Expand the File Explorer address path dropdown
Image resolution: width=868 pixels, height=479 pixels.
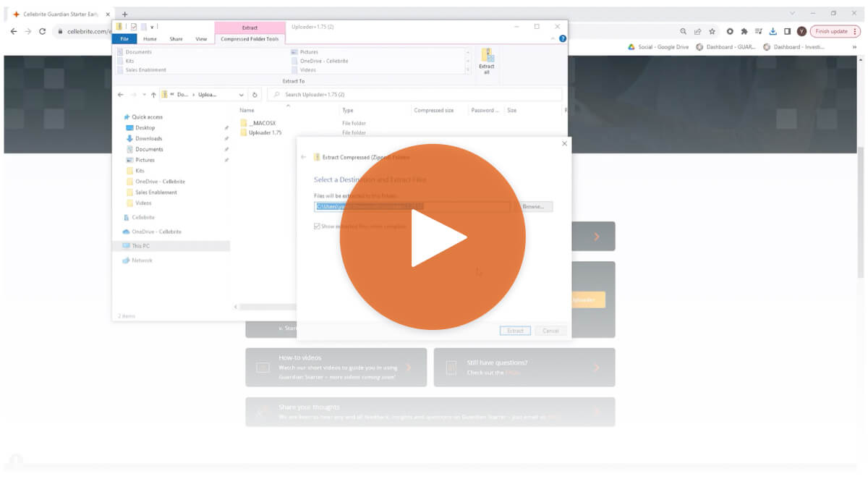click(x=242, y=95)
